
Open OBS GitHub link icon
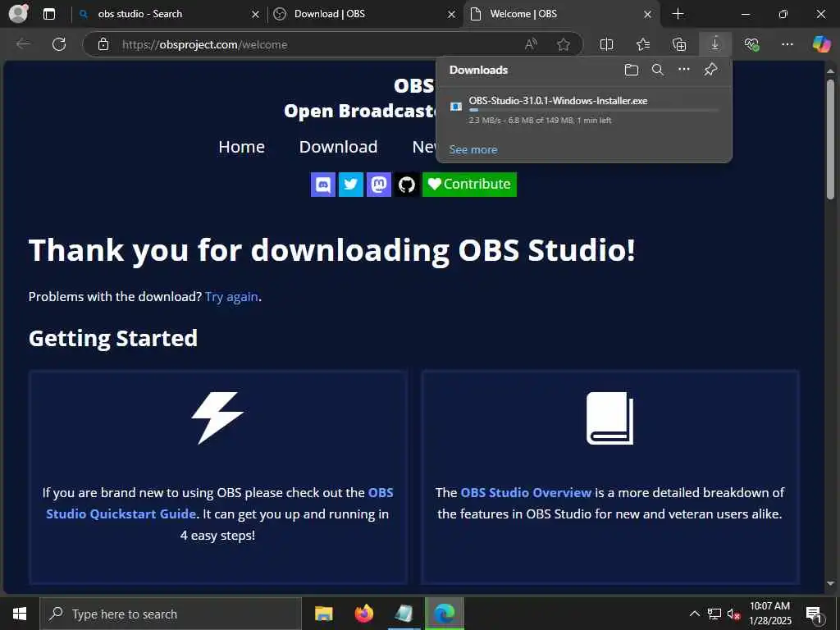pos(407,185)
